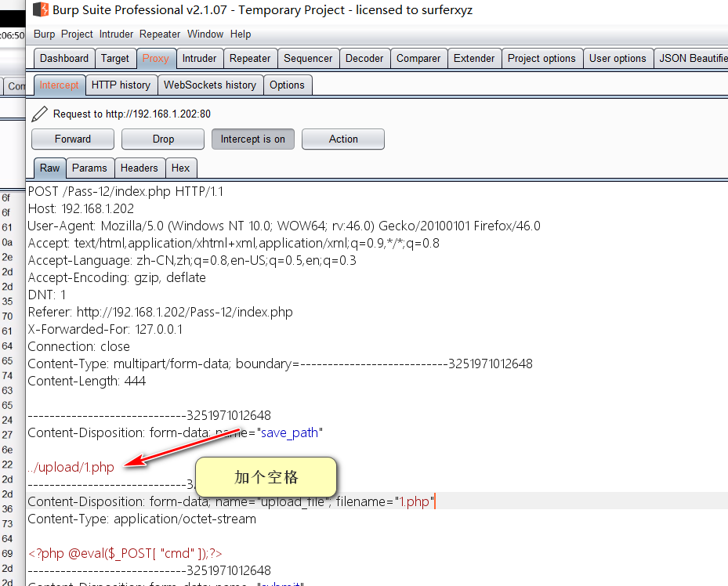Open the JSON Beautifier tab
Screen dimensions: 728x586
tap(692, 59)
